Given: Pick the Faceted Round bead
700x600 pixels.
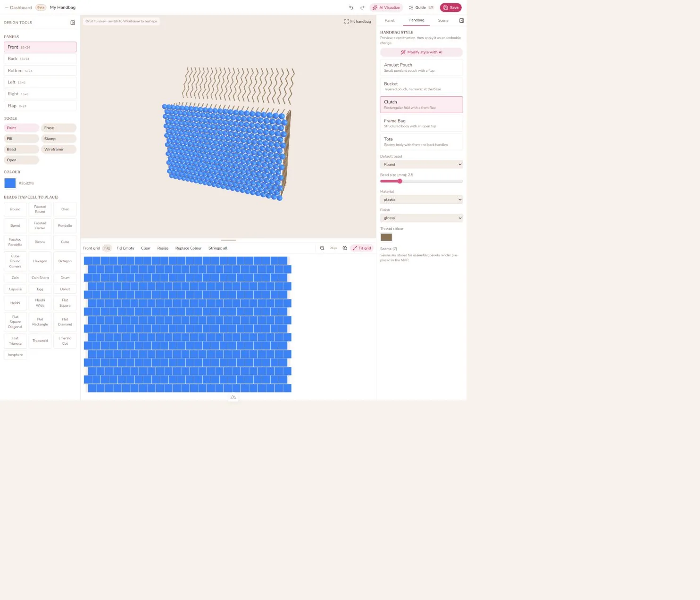Looking at the screenshot, I should (40, 209).
